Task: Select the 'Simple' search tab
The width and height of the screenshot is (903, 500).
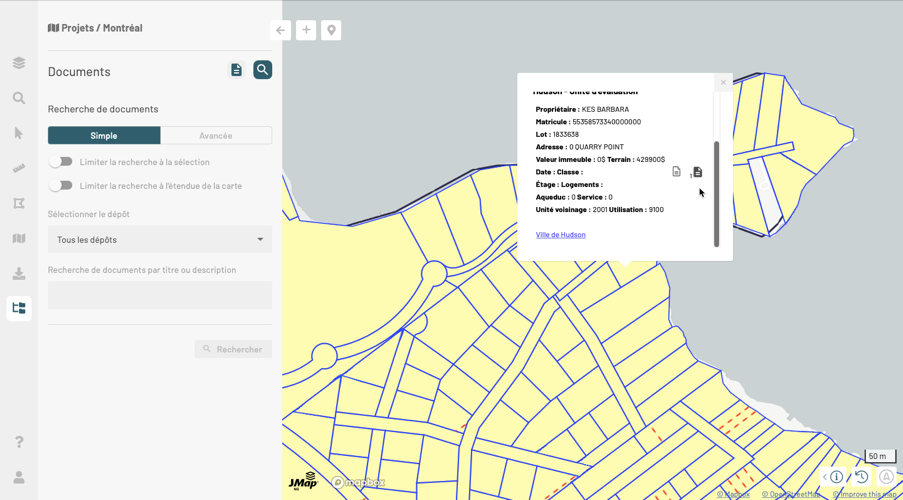Action: pyautogui.click(x=104, y=136)
